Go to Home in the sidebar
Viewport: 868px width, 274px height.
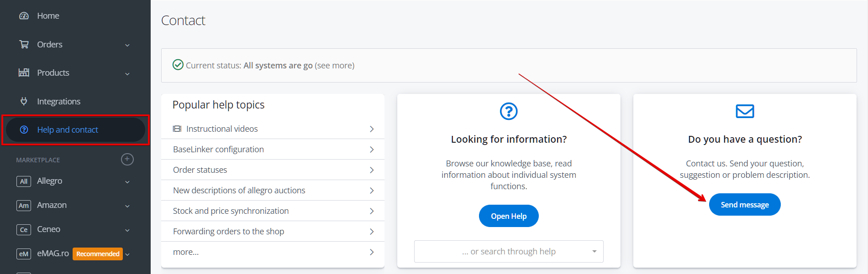(48, 16)
